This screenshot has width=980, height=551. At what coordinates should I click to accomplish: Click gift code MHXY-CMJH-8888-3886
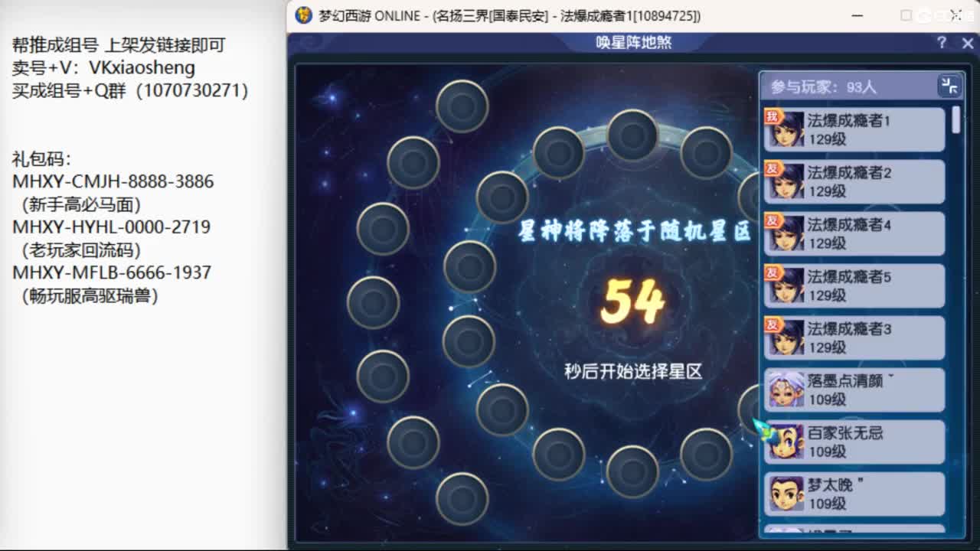(113, 182)
